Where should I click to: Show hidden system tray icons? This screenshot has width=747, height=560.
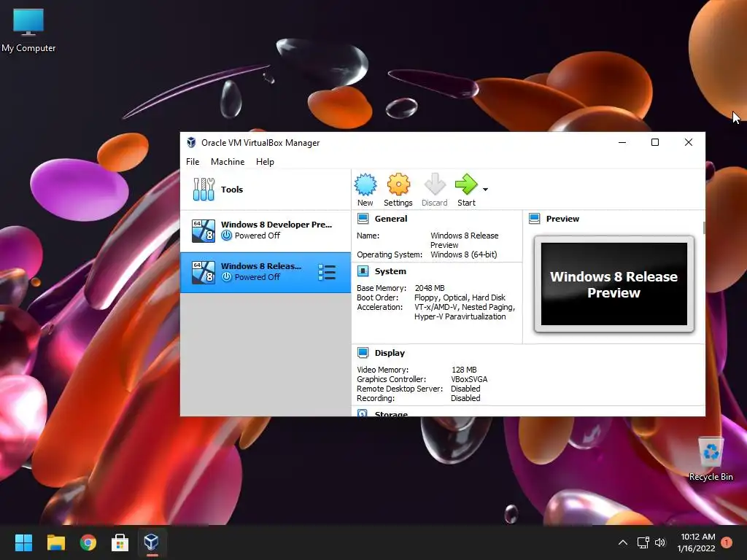tap(623, 542)
